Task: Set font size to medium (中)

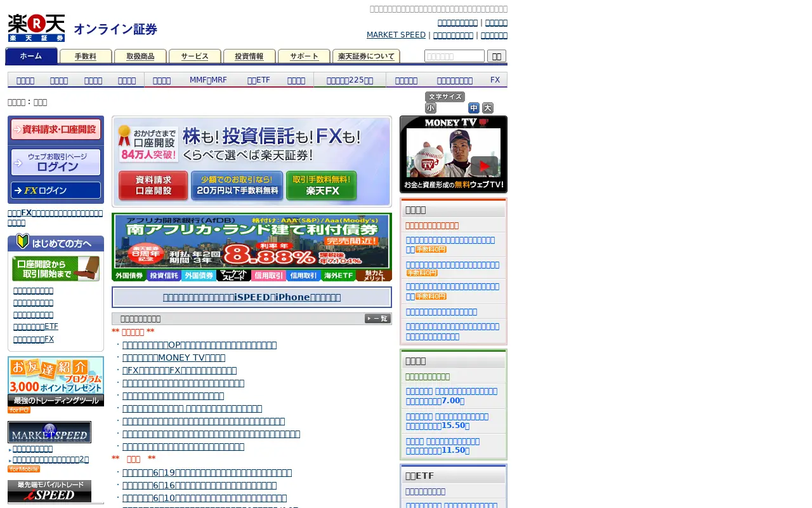Action: click(474, 108)
